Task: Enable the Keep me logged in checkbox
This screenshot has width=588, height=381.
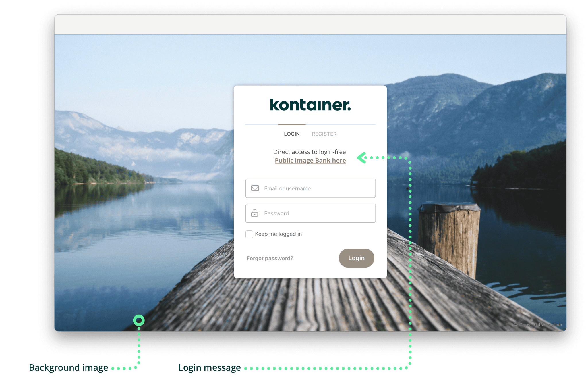Action: click(249, 234)
